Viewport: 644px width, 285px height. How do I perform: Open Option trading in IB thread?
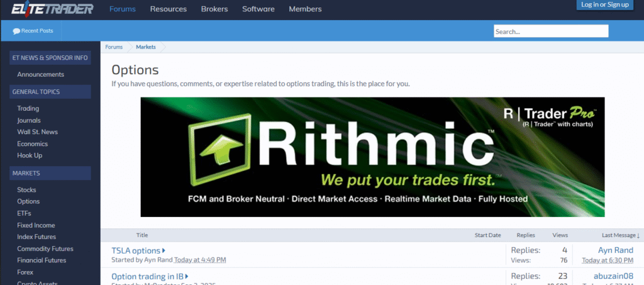147,276
